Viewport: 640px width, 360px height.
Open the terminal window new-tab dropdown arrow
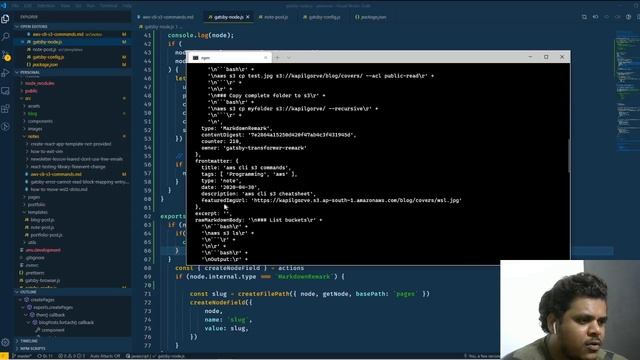[x=289, y=58]
